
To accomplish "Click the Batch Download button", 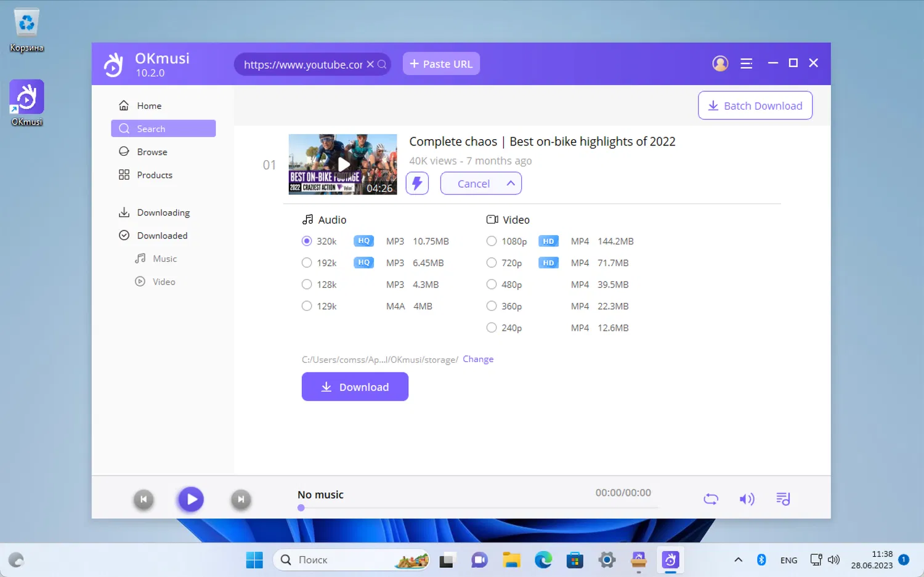I will [755, 105].
